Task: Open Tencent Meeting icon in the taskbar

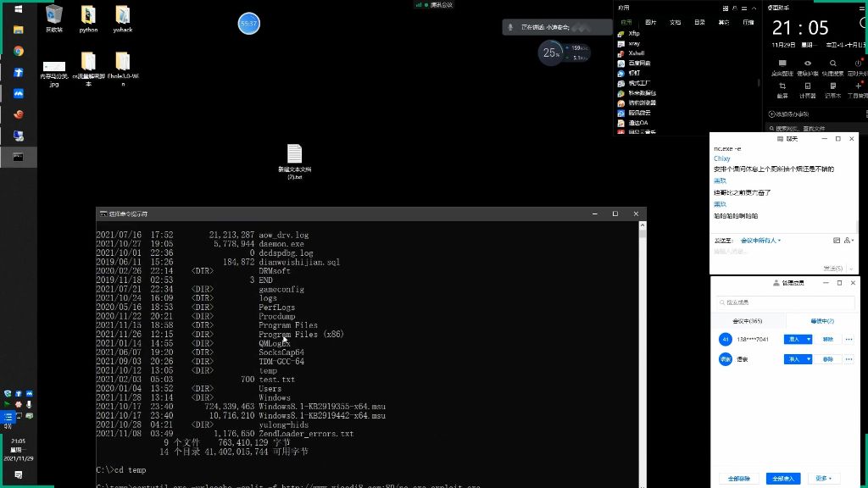Action: (19, 93)
